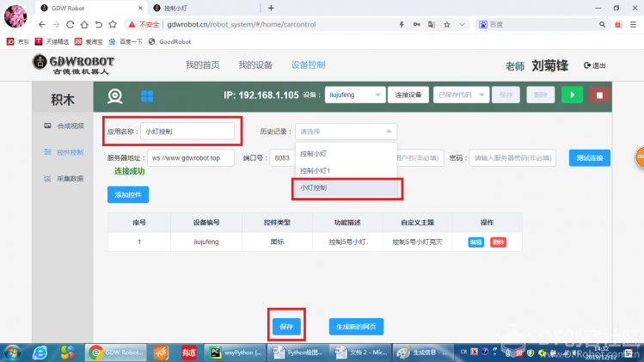Stop execution with the red stop button
This screenshot has width=644, height=362.
(x=599, y=95)
